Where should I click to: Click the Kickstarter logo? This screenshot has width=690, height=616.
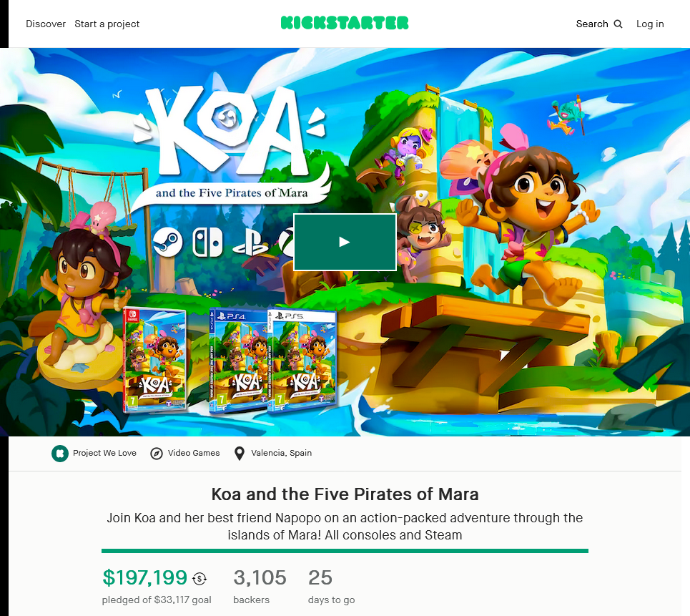(x=345, y=23)
